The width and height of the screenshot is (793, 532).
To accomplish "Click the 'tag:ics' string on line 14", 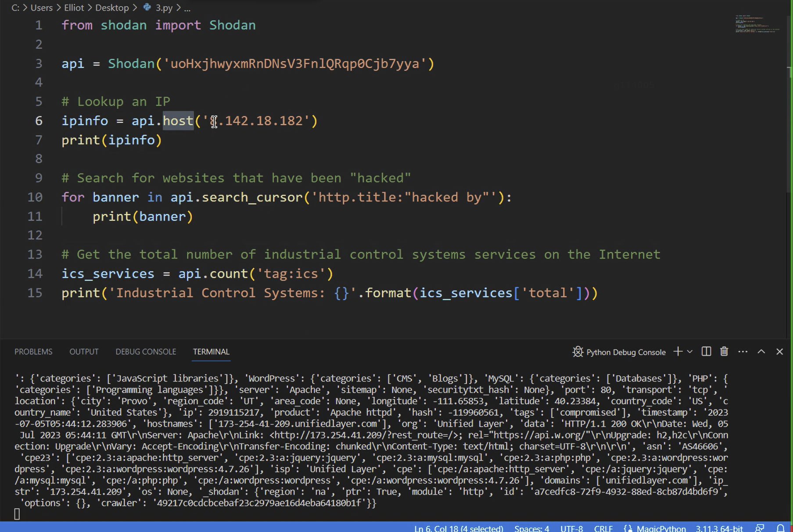I will [291, 273].
